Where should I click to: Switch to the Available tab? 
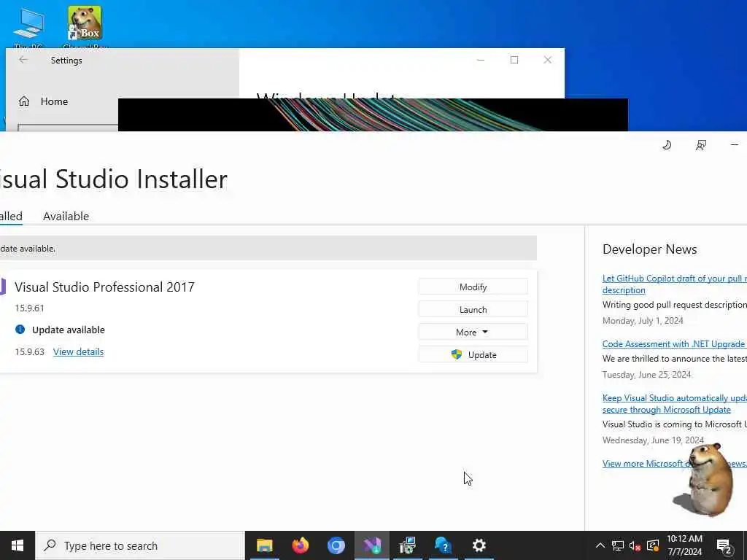pos(66,216)
